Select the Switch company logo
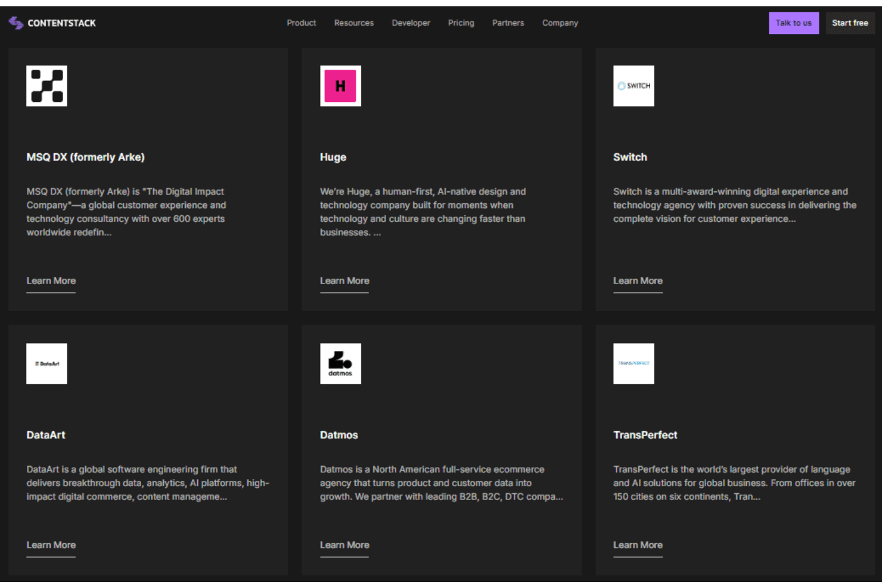The width and height of the screenshot is (882, 588). [633, 86]
